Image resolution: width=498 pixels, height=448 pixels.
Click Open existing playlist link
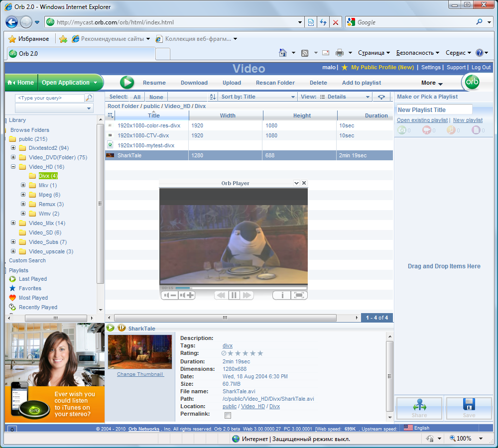422,120
